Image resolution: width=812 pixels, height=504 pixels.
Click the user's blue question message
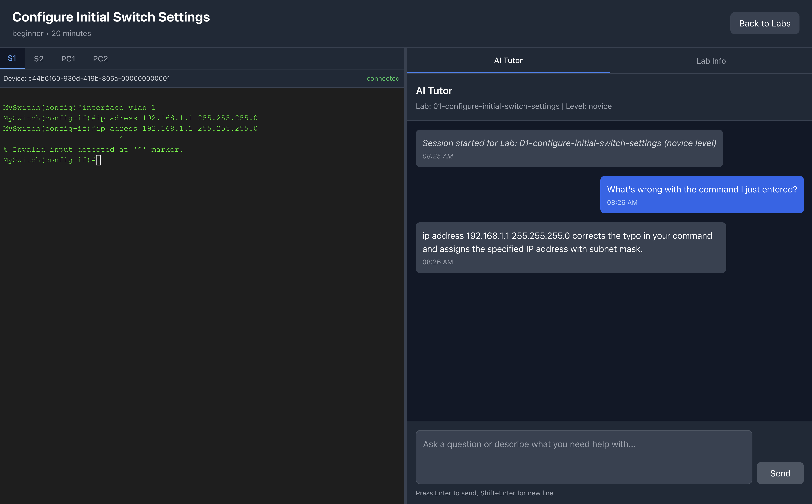click(x=702, y=195)
